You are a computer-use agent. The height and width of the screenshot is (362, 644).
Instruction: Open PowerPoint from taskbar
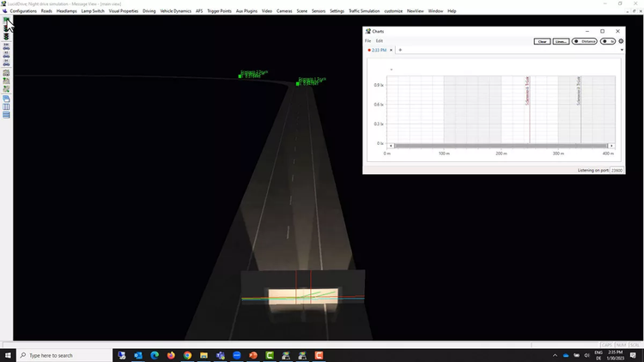253,355
